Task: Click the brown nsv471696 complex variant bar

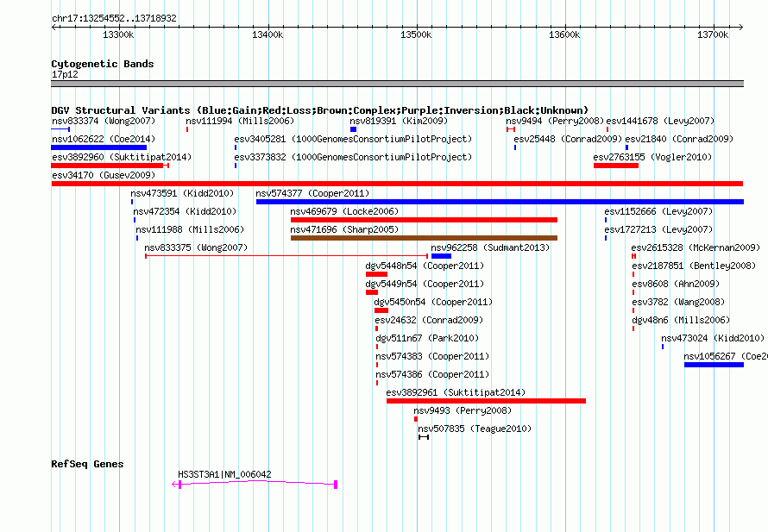Action: pyautogui.click(x=424, y=238)
